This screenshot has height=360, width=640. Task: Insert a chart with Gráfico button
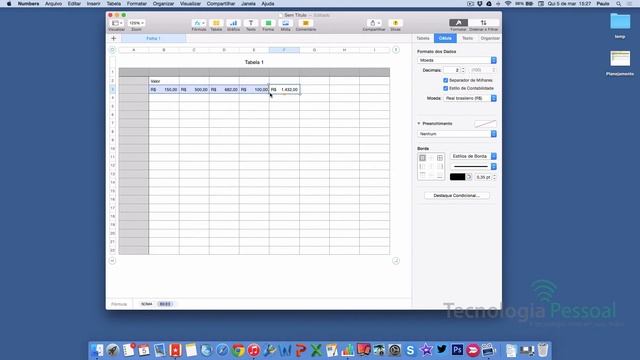(x=233, y=23)
